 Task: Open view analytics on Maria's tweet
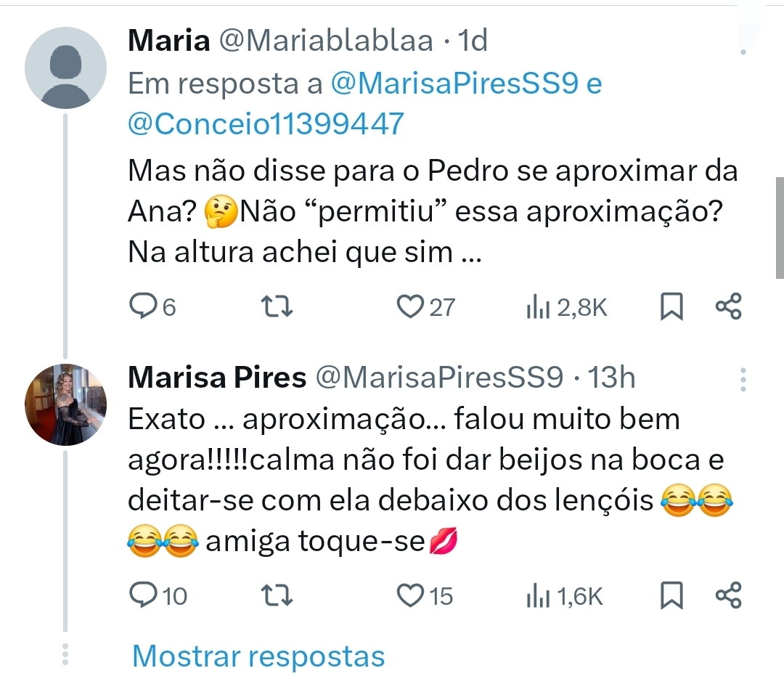point(540,306)
